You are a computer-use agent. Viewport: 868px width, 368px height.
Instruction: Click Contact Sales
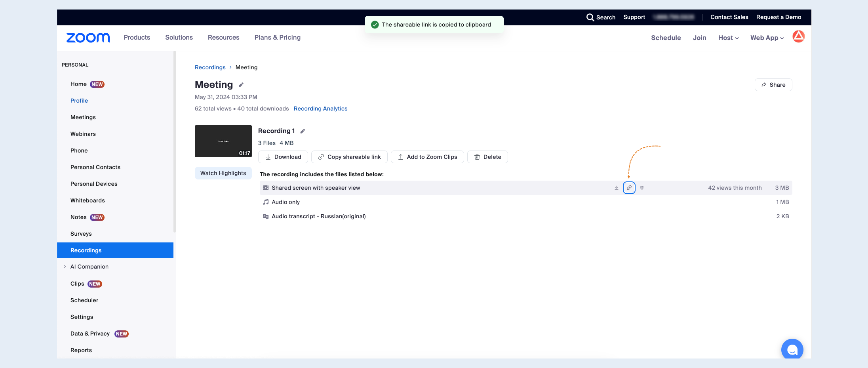pyautogui.click(x=729, y=17)
